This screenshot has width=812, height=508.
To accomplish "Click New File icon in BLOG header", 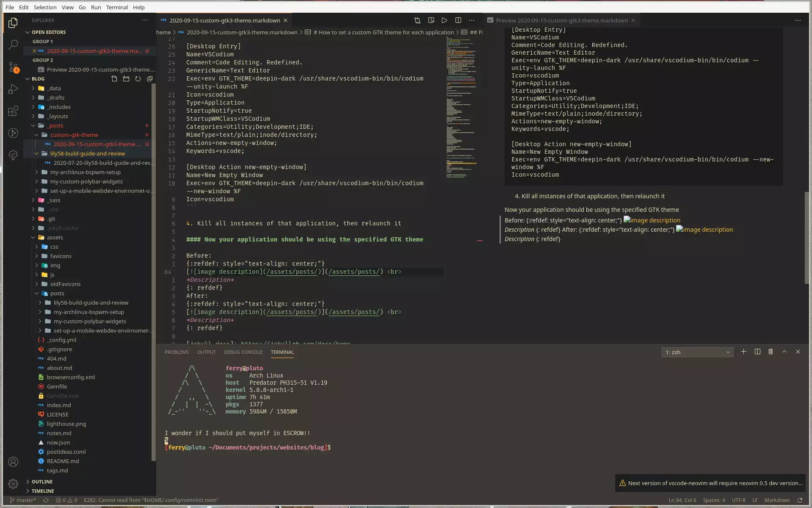I will point(114,79).
